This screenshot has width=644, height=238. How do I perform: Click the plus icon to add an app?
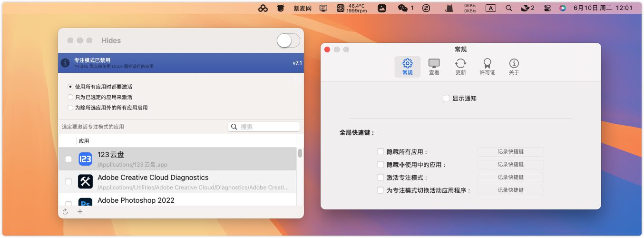coord(80,211)
